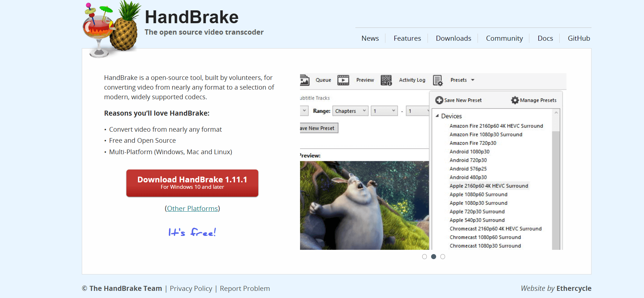Select Amazon Fire 2160p60 4K HEVC Surround
Viewport: 644px width, 298px height.
(496, 126)
